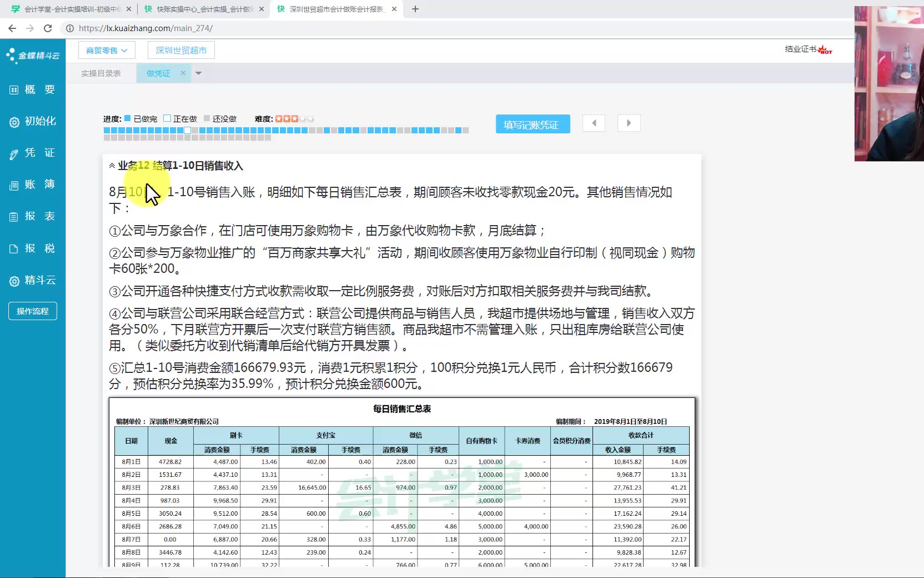The height and width of the screenshot is (578, 924).
Task: Switch to 快账实操中心 browser tab
Action: coord(203,9)
